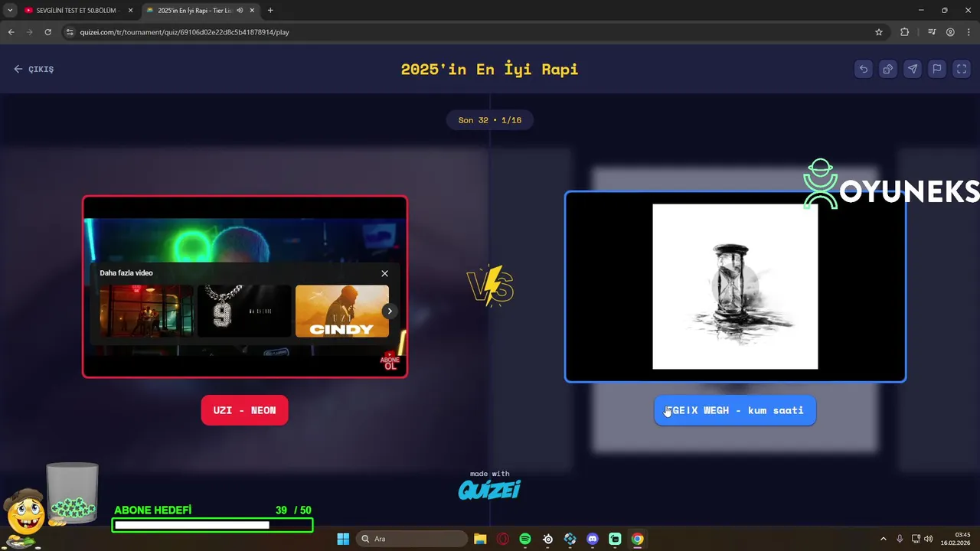Click the volume speaker tray icon
This screenshot has height=551, width=980.
(x=929, y=539)
